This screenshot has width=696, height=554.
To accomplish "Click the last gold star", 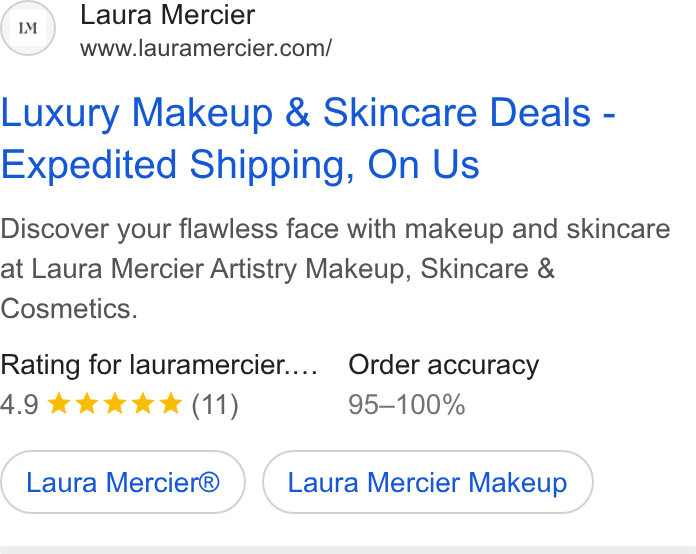I will (x=171, y=404).
